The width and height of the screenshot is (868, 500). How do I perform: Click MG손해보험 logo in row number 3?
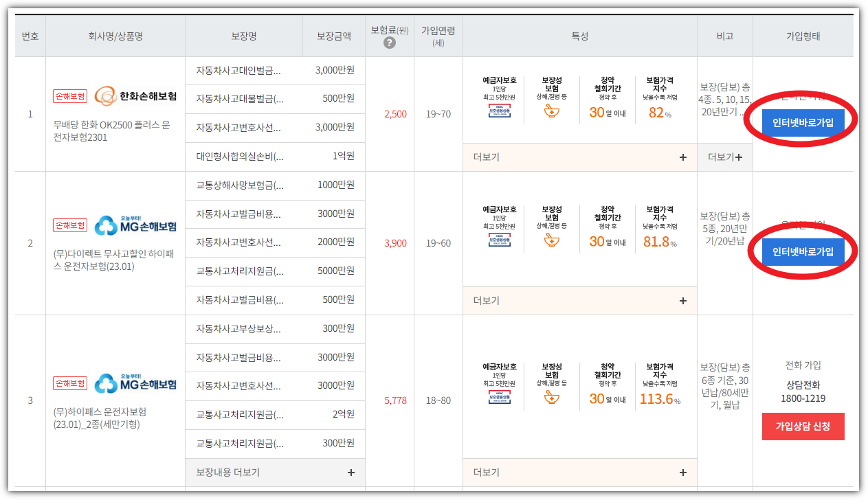tap(135, 383)
